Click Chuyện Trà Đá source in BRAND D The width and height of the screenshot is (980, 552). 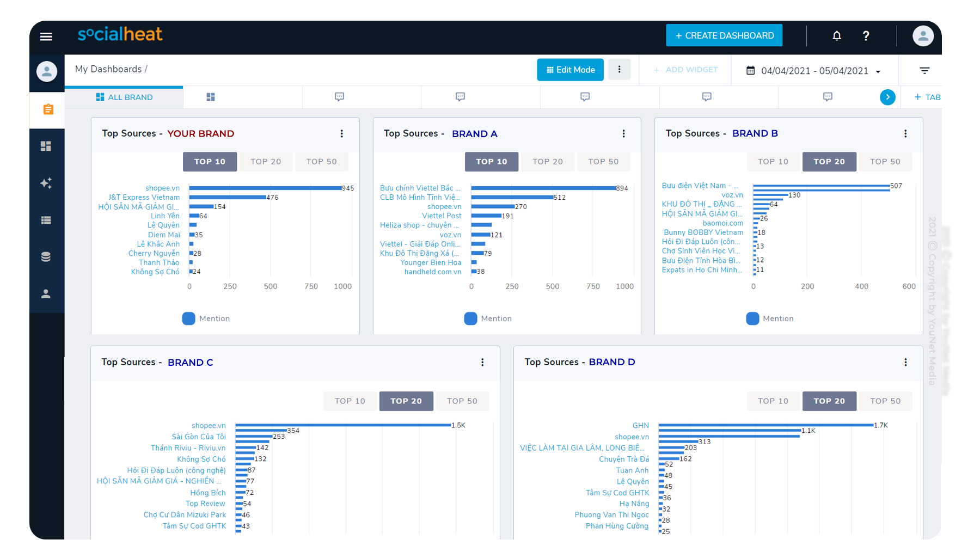tap(624, 459)
